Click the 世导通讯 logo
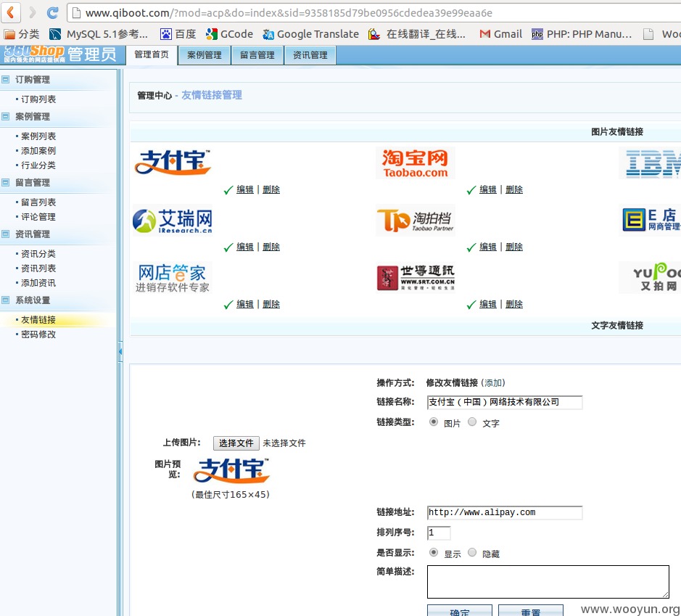 click(x=416, y=278)
